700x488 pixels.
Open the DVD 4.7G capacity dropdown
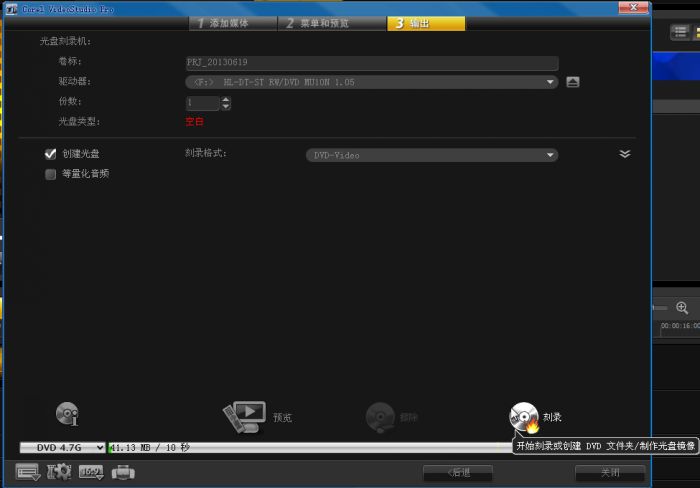pos(62,447)
